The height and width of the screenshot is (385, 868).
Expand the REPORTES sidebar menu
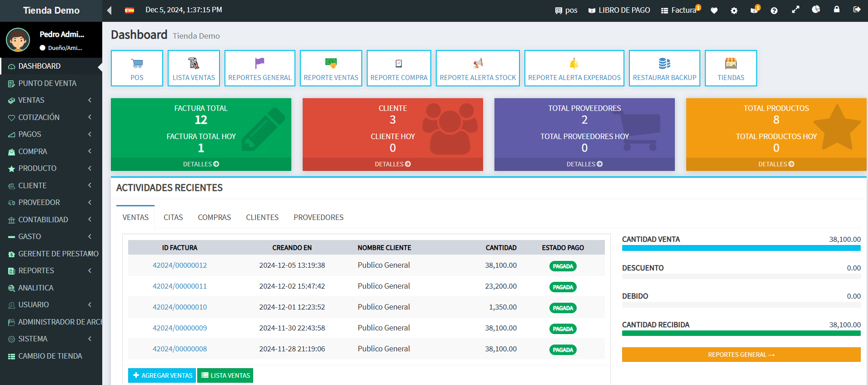[51, 270]
